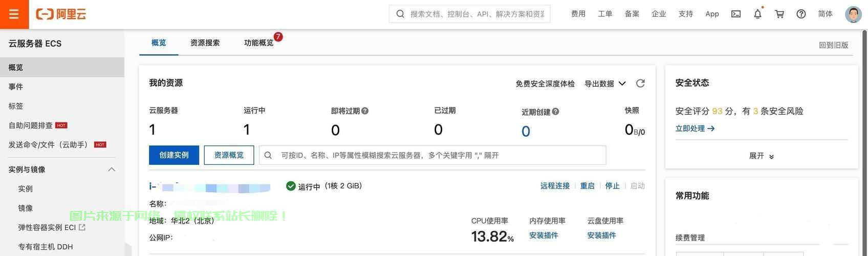
Task: Click help icon next to 近期创建
Action: [556, 112]
